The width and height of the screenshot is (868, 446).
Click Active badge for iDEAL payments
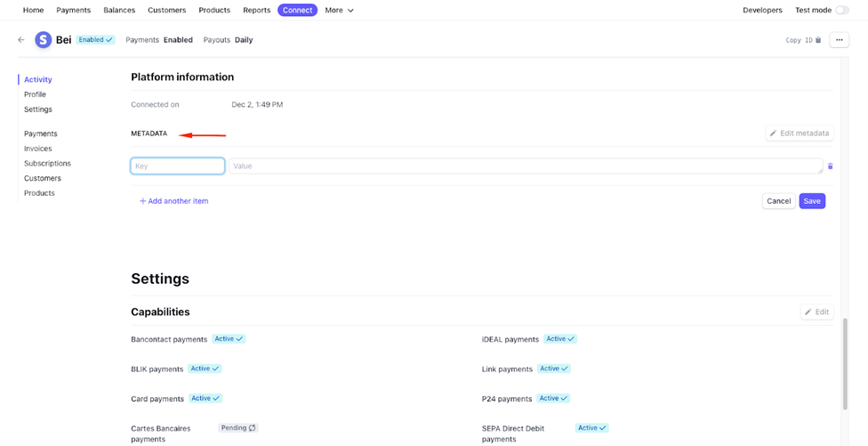coord(560,339)
